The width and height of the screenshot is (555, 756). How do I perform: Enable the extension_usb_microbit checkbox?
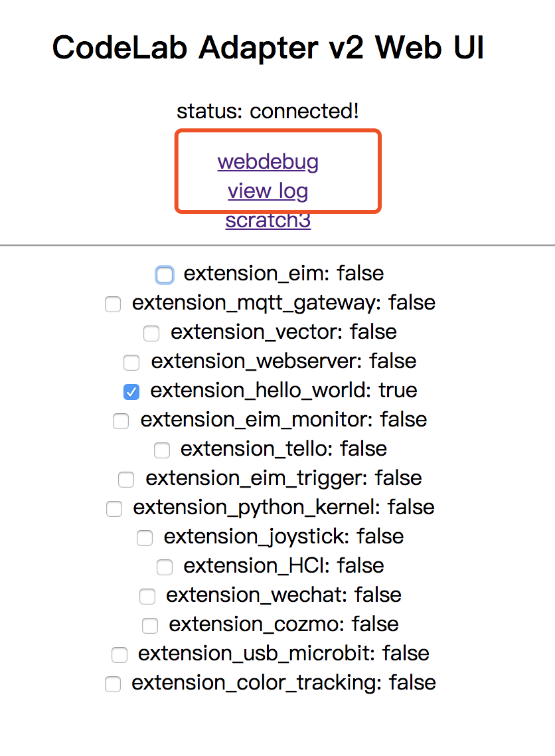point(119,655)
